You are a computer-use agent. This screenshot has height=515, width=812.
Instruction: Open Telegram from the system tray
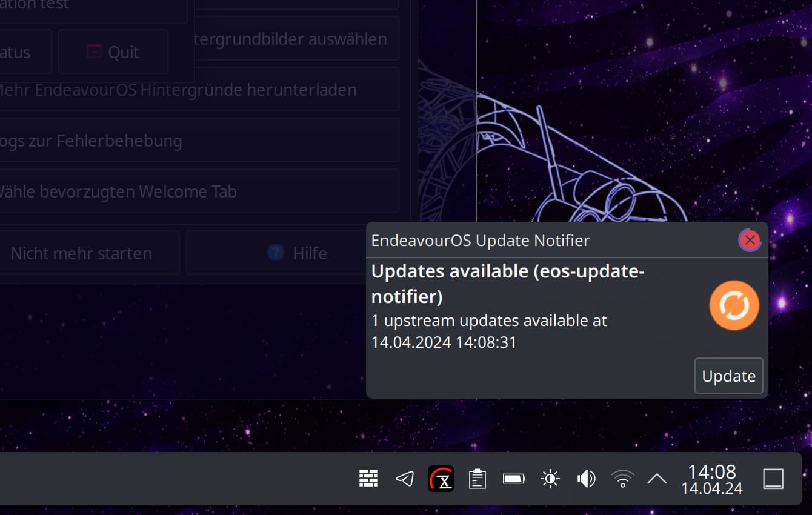(405, 479)
